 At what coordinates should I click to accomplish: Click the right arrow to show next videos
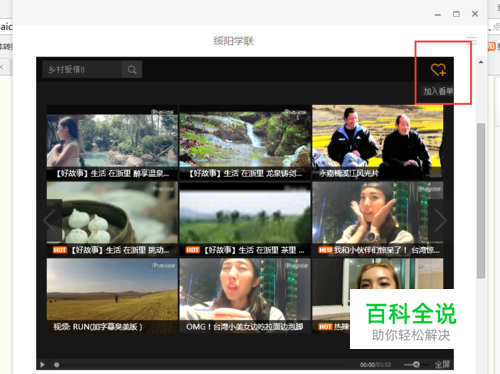click(x=440, y=220)
